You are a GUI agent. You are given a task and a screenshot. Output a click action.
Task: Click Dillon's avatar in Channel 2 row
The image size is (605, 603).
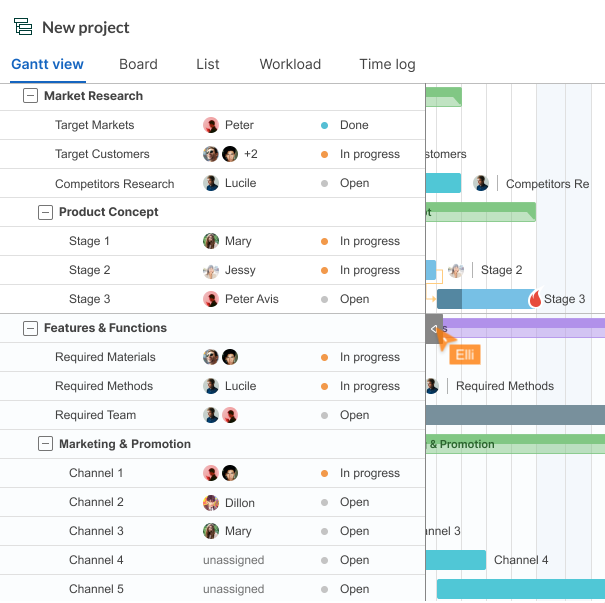[211, 503]
